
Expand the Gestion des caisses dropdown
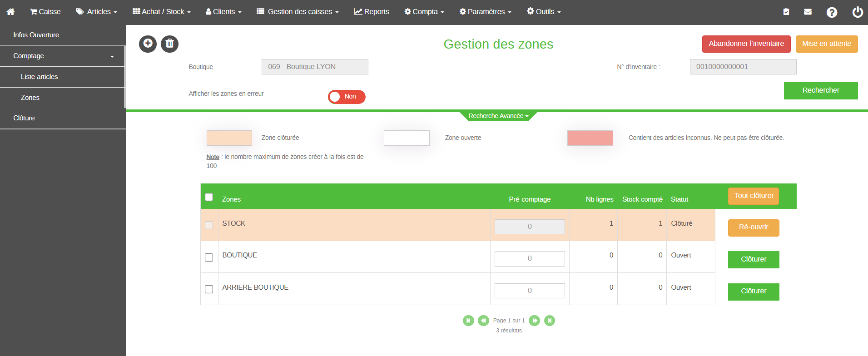pos(298,12)
